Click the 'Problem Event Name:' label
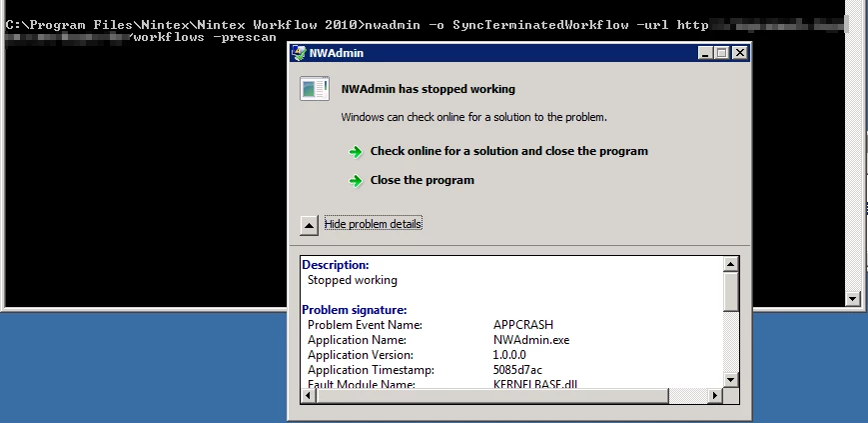 [x=365, y=325]
